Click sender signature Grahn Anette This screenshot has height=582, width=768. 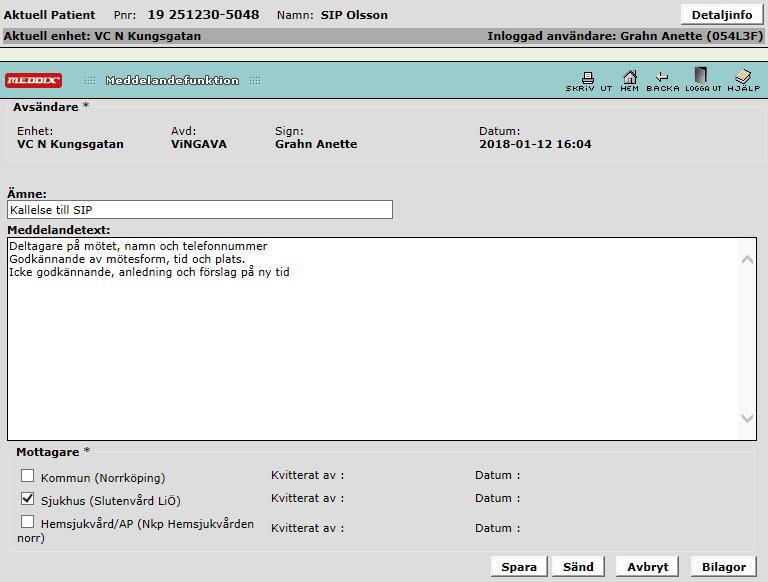[316, 144]
